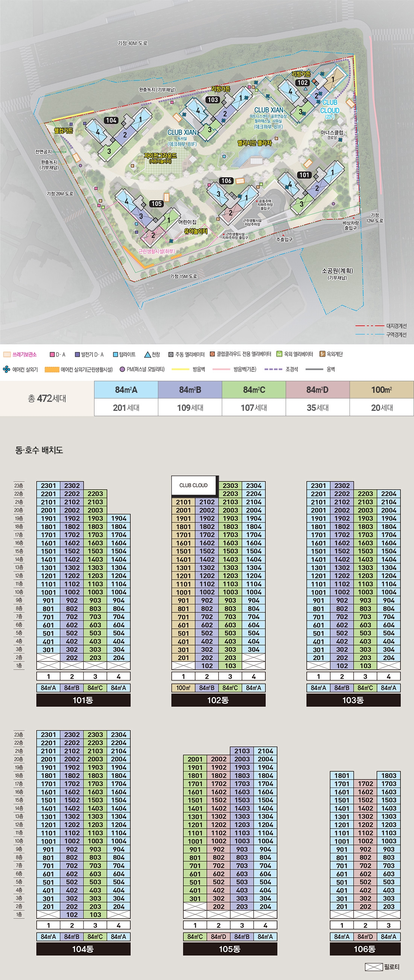Click the orange 에어컨 실외기(근린생활시설) legend bar
Image resolution: width=414 pixels, height=980 pixels.
[52, 370]
